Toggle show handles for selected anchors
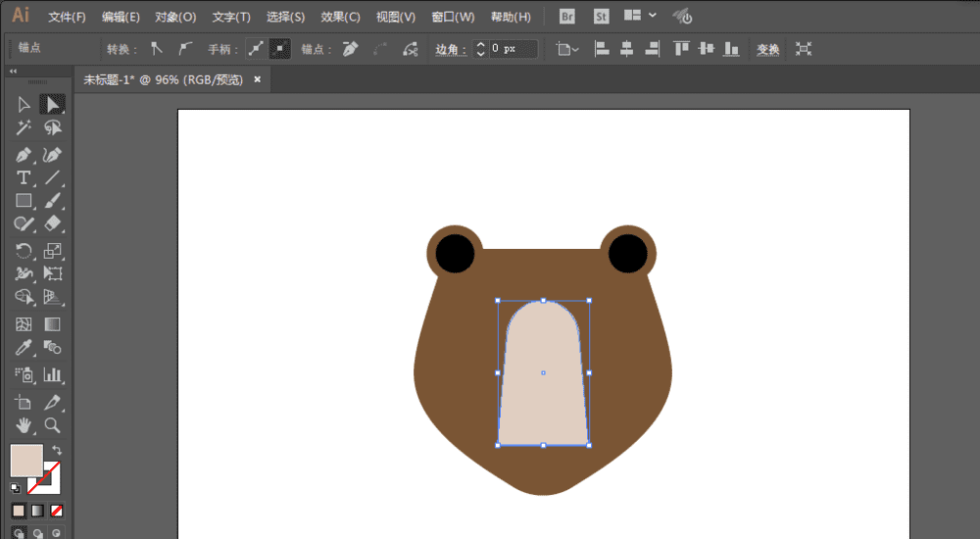The width and height of the screenshot is (980, 539). (256, 48)
